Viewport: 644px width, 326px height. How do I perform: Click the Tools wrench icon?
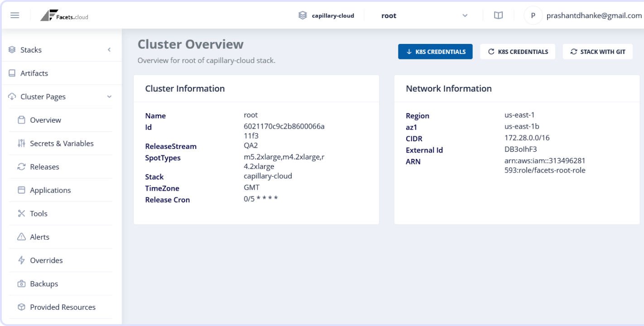tap(21, 214)
